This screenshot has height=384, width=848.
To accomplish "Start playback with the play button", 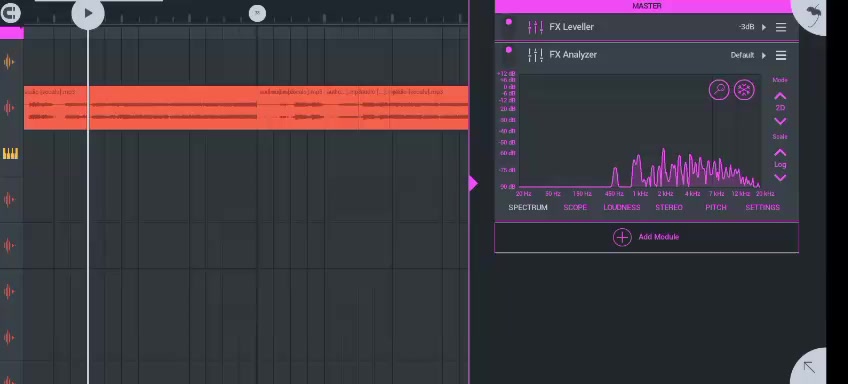I will click(x=88, y=13).
